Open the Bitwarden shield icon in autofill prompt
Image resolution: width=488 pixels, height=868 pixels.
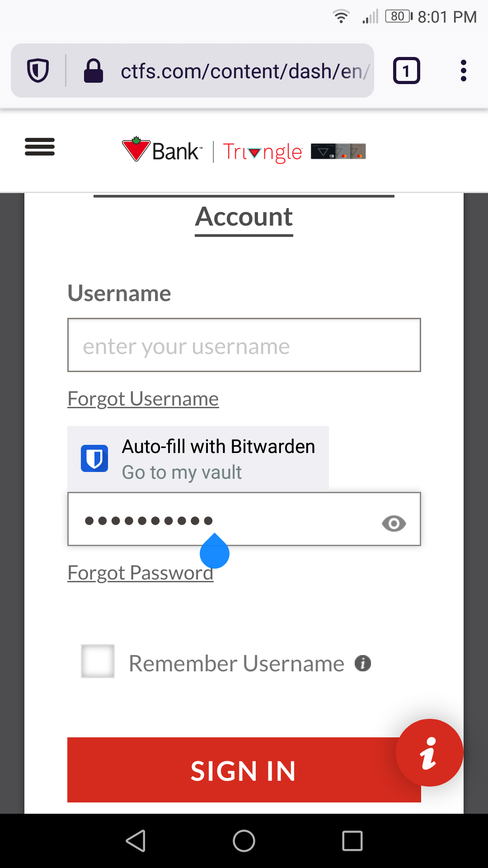coord(94,458)
